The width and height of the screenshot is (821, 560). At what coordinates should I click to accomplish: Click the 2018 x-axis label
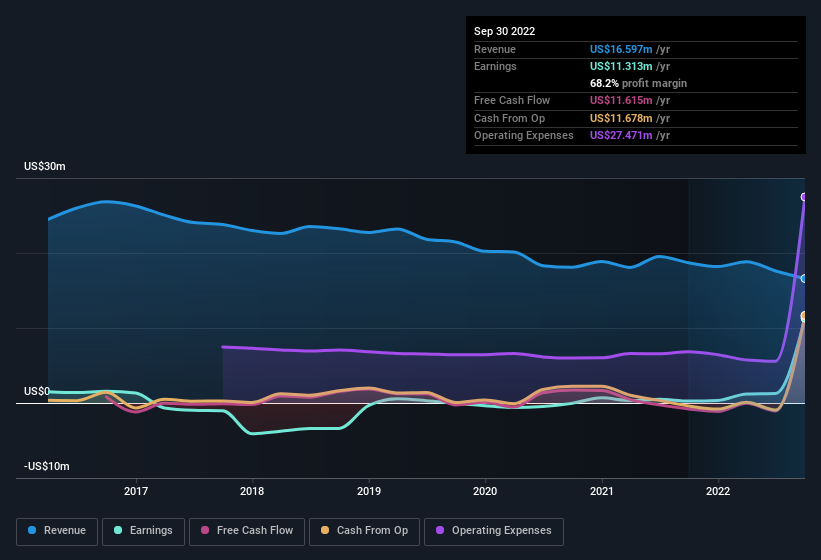click(x=252, y=491)
